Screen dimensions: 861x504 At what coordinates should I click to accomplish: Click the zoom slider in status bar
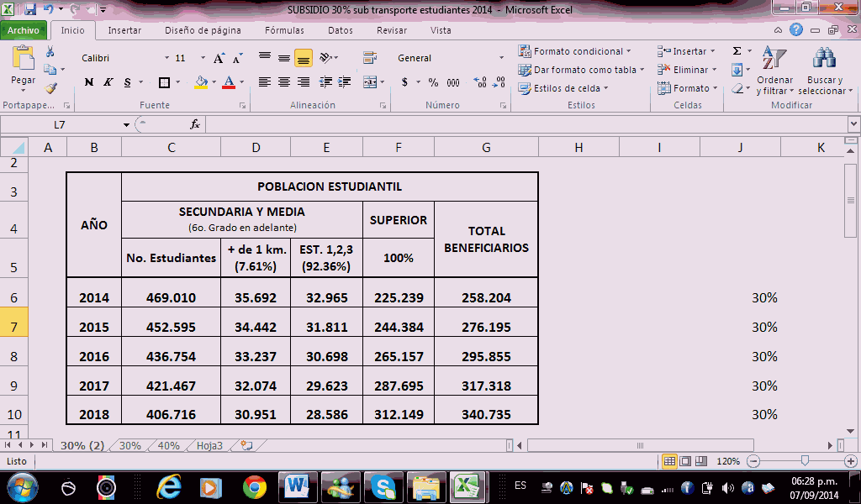tap(805, 461)
